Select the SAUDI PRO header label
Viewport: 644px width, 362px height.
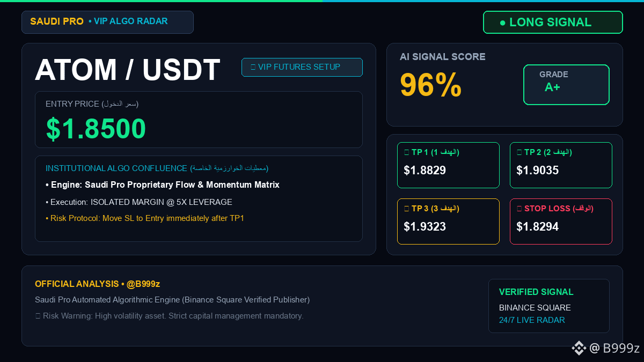point(57,21)
